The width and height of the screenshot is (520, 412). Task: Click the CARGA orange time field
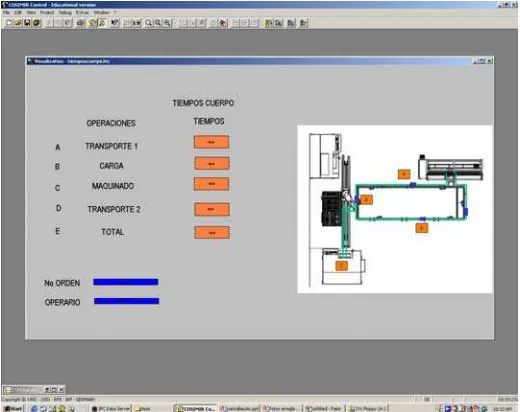coord(212,164)
